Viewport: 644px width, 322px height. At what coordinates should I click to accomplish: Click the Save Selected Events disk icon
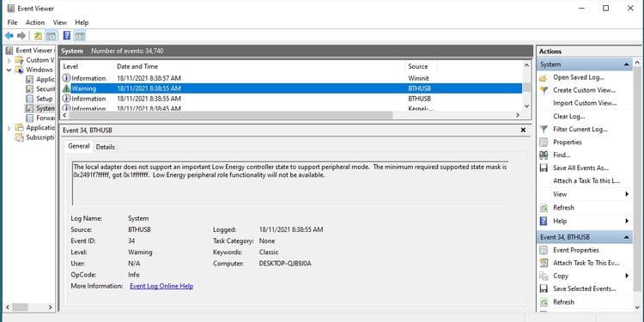pos(544,289)
